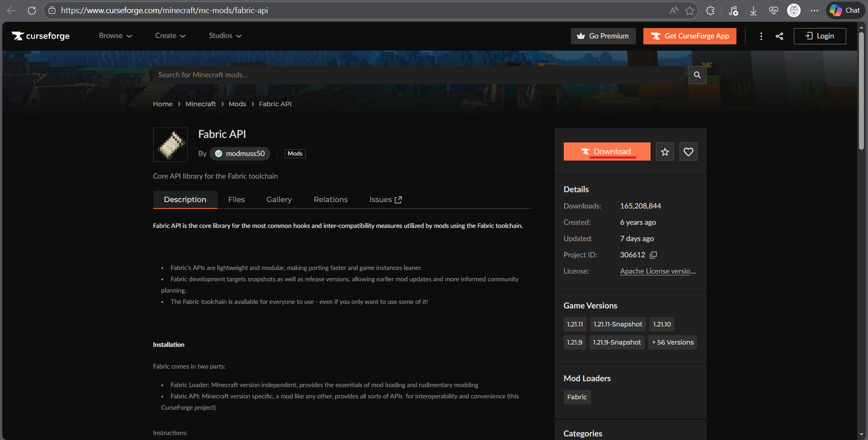Viewport: 868px width, 440px height.
Task: Open browser extensions puzzle icon
Action: click(x=710, y=10)
